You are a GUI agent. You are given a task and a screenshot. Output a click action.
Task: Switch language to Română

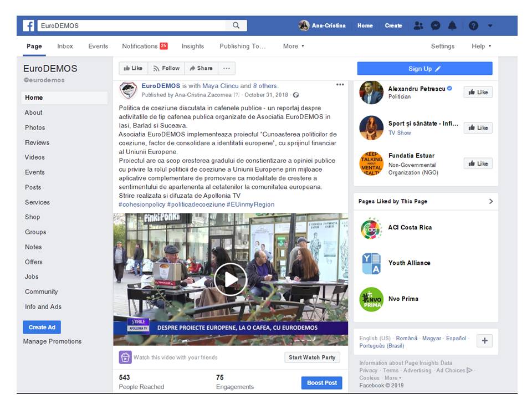click(x=406, y=338)
